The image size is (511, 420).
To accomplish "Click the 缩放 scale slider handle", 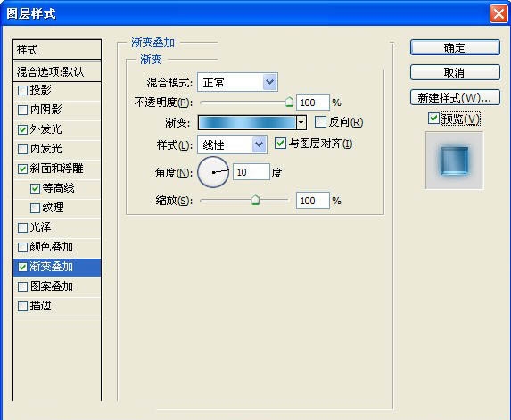I will 255,200.
